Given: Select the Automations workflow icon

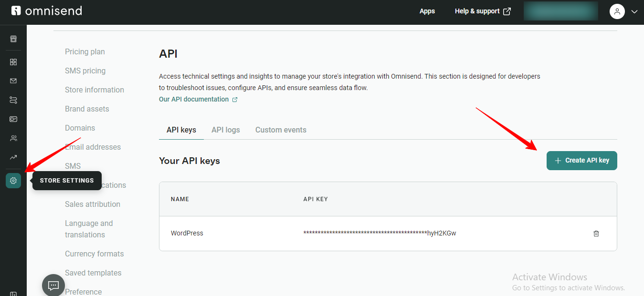Looking at the screenshot, I should point(13,100).
